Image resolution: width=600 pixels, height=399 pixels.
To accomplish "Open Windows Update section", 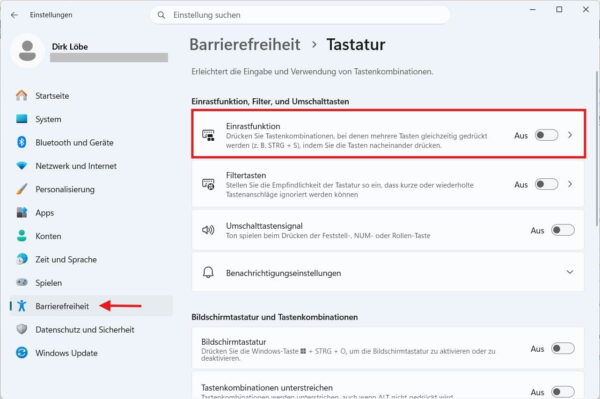I will pyautogui.click(x=91, y=352).
